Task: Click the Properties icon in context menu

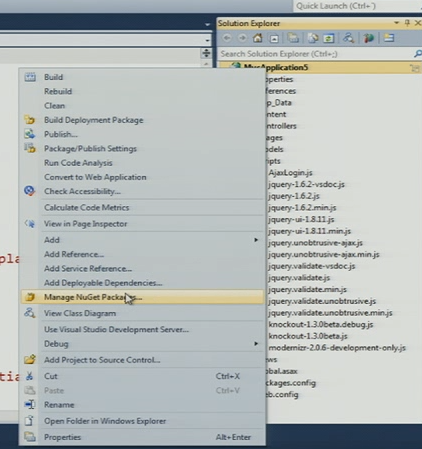Action: click(x=30, y=437)
